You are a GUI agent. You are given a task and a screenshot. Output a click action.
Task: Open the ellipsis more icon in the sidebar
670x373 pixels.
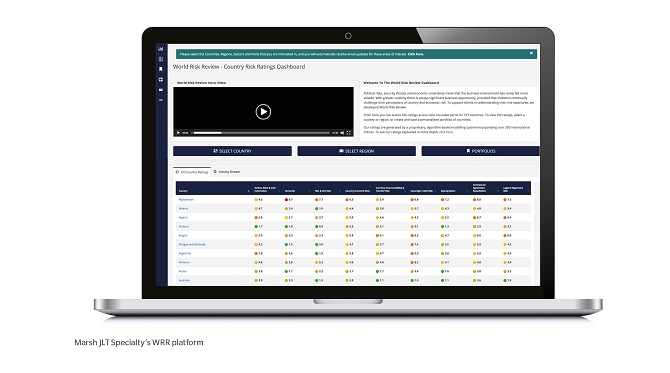(161, 100)
